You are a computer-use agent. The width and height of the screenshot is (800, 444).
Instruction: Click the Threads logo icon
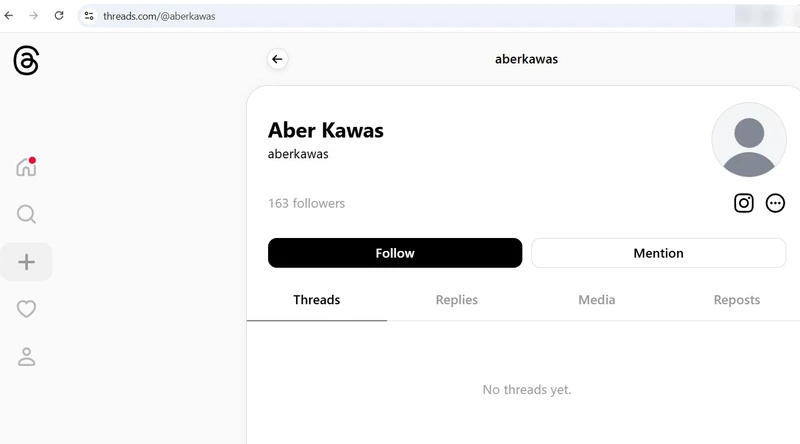(x=26, y=61)
